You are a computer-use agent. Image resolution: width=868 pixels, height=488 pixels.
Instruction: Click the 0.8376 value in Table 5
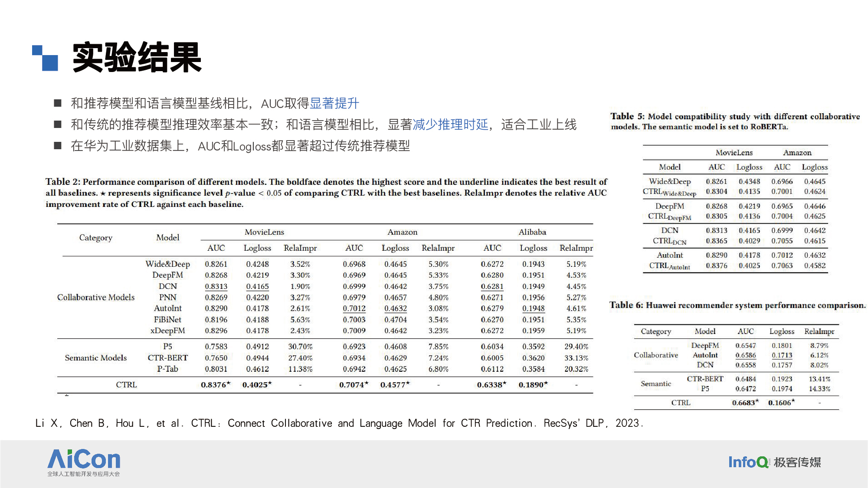click(717, 265)
